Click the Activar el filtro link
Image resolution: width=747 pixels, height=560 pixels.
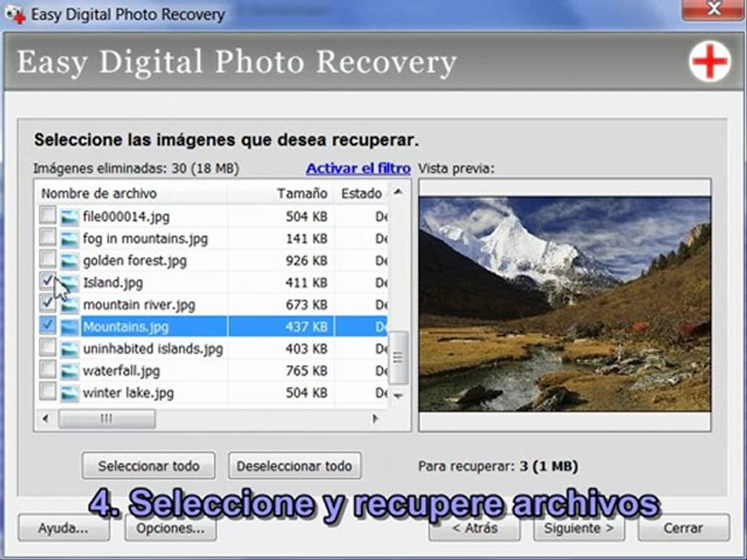tap(358, 168)
